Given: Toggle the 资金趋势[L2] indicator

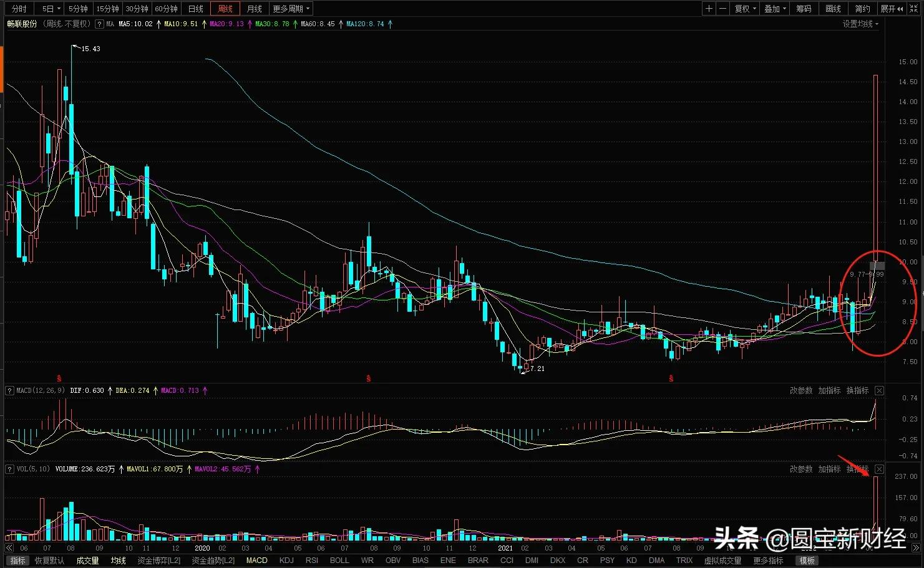Looking at the screenshot, I should click(x=213, y=561).
